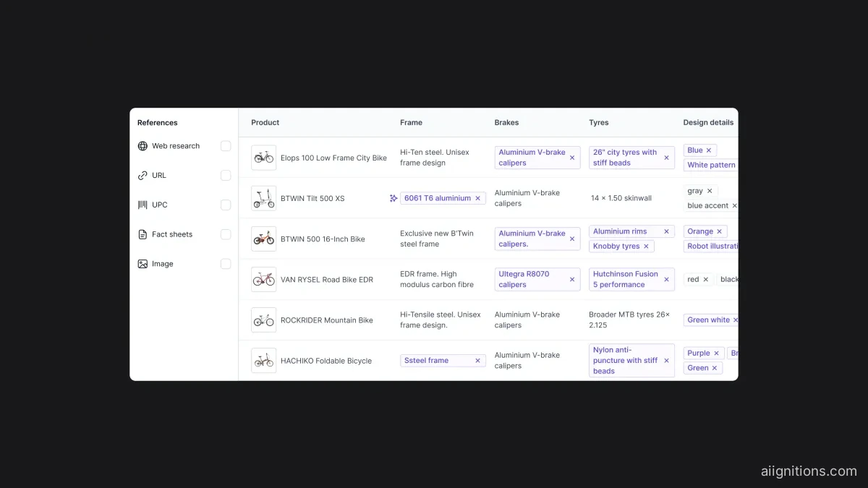Remove the Ultegra R8070 calipers tag
This screenshot has width=868, height=488.
point(572,280)
